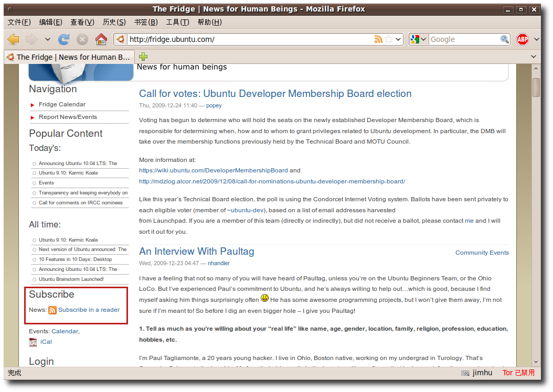Open An Interview With Paultag headline
The height and width of the screenshot is (392, 553).
[x=196, y=252]
